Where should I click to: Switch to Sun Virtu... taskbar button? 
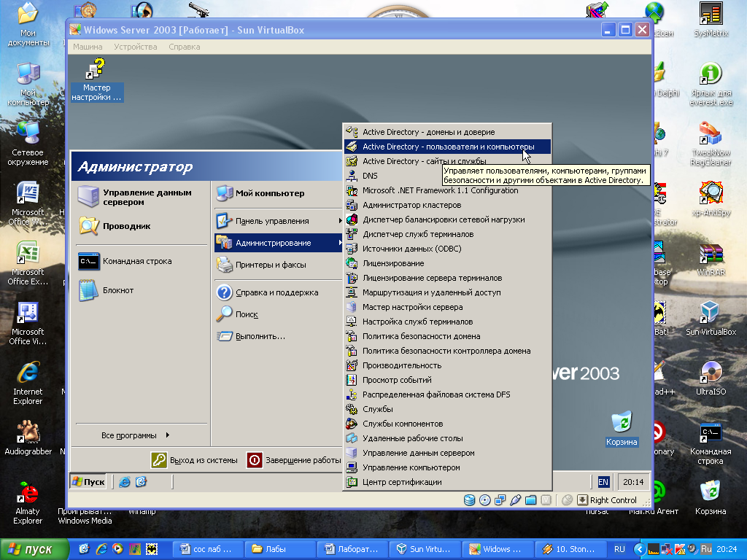click(x=425, y=549)
